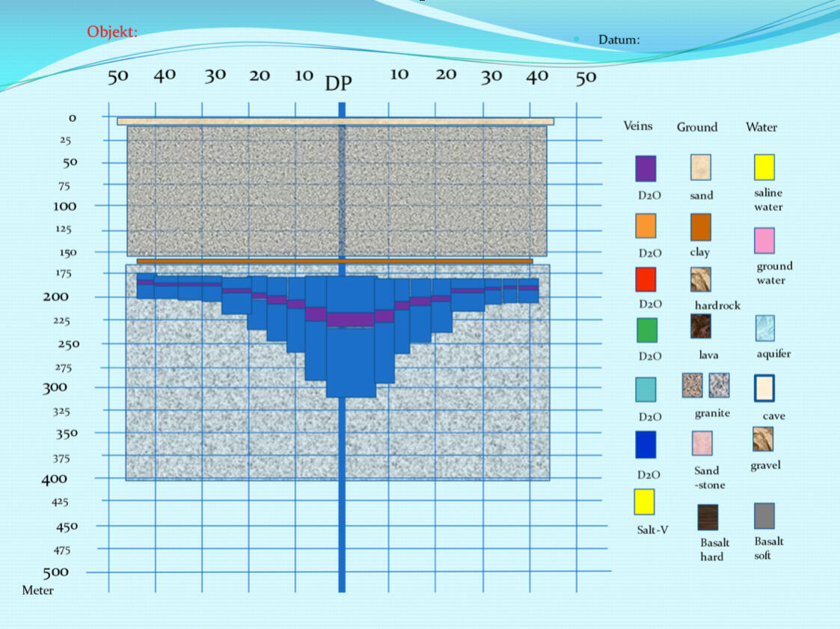Viewport: 840px width, 629px height.
Task: Select the Basalt soft gray icon
Action: (x=764, y=515)
